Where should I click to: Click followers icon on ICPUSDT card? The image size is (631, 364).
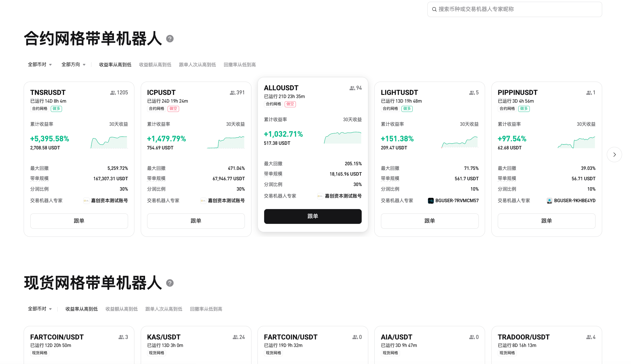coord(232,93)
